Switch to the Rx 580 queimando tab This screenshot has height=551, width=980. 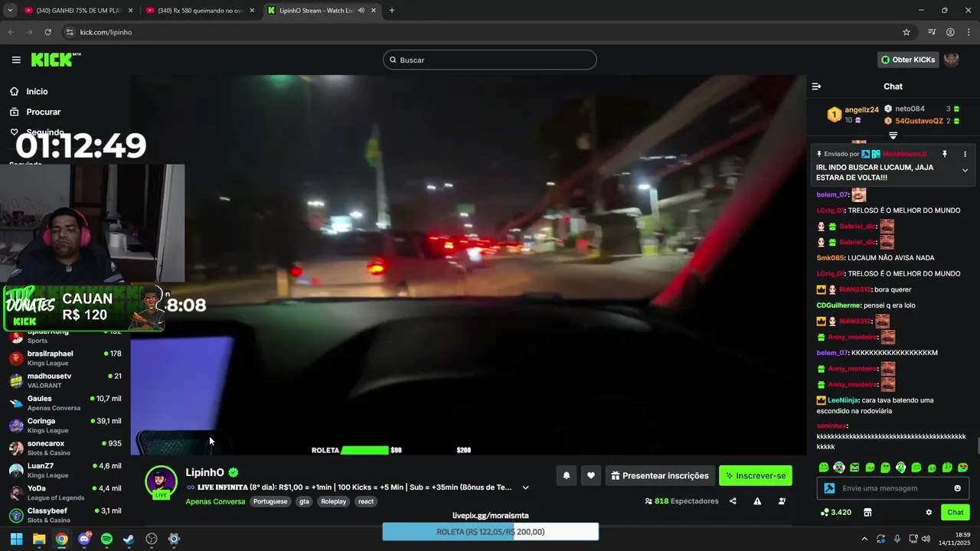pyautogui.click(x=201, y=10)
